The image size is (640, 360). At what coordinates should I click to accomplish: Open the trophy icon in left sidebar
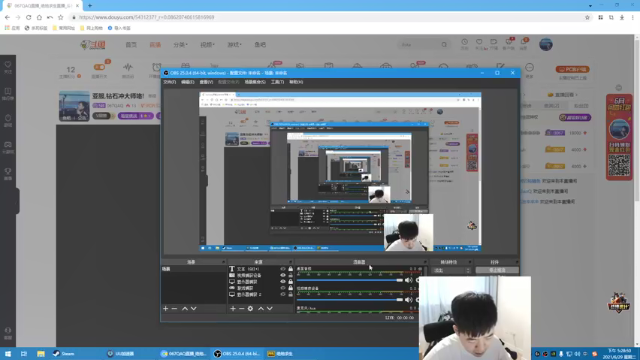click(x=8, y=171)
